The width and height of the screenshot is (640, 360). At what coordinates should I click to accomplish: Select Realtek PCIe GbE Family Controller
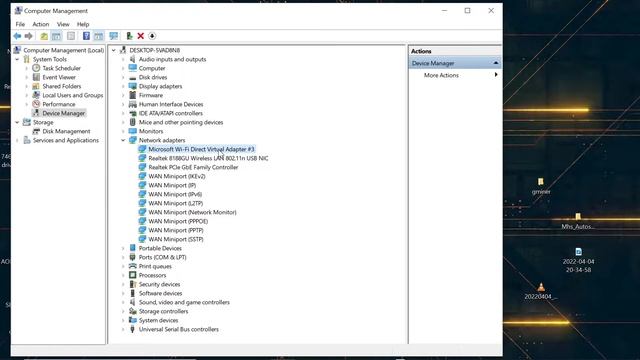(193, 167)
